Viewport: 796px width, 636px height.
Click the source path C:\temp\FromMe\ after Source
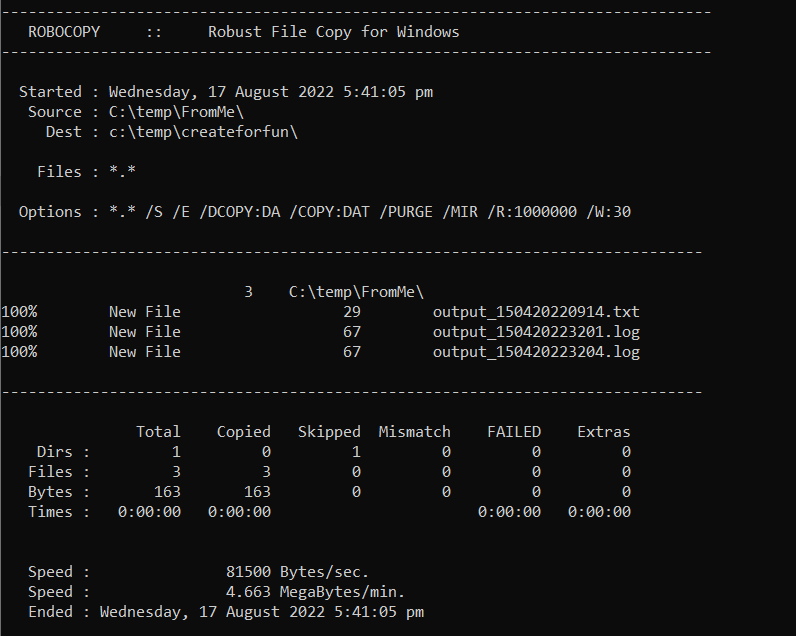tap(176, 112)
